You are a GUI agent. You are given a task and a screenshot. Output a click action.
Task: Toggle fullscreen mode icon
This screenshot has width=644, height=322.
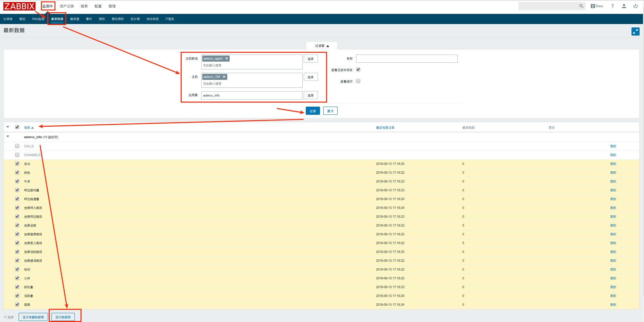635,31
